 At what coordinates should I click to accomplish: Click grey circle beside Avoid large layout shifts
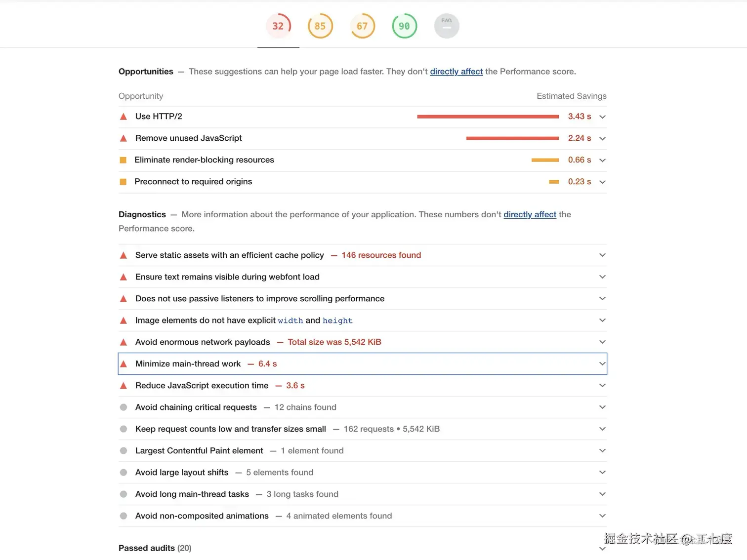pyautogui.click(x=124, y=473)
